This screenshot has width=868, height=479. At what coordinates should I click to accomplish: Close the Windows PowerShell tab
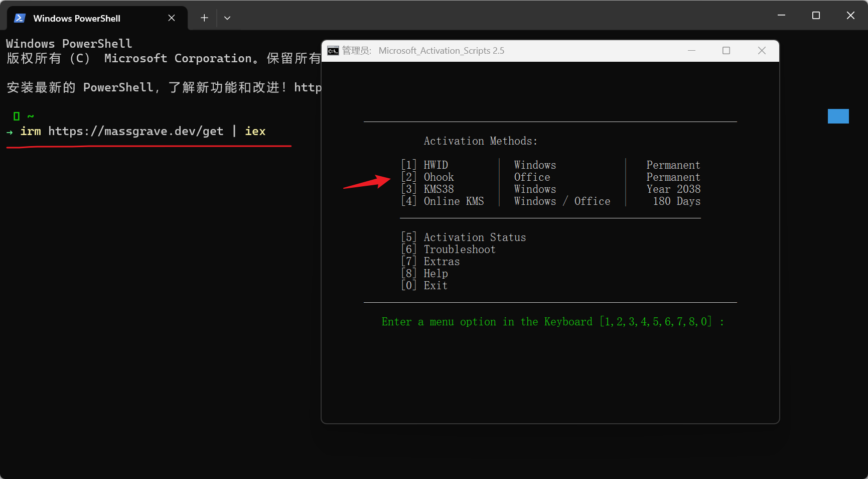[x=172, y=18]
